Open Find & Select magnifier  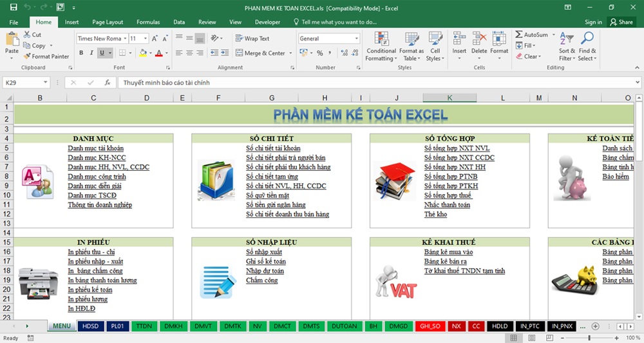(587, 45)
